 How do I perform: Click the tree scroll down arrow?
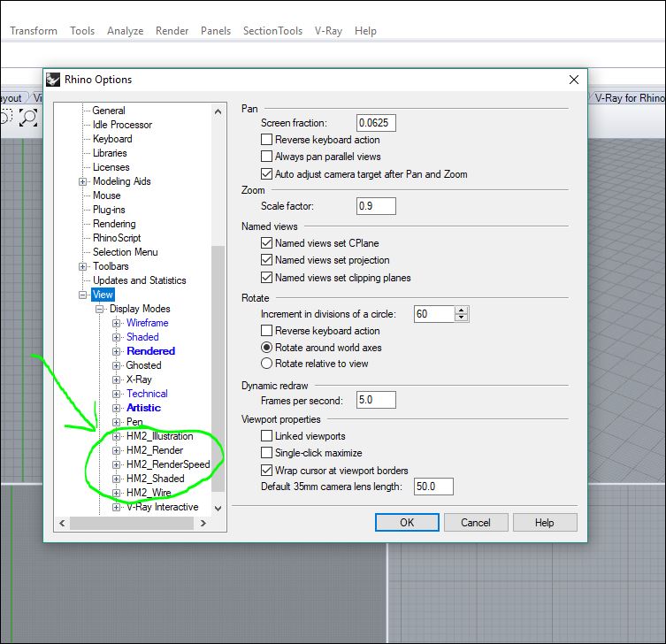[x=218, y=509]
